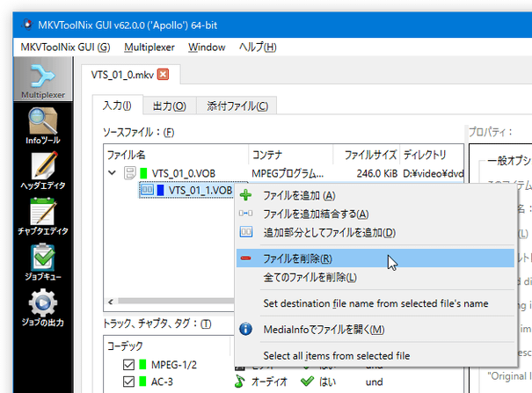
Task: Sort by the ファイルサイズ column header
Action: tap(367, 155)
